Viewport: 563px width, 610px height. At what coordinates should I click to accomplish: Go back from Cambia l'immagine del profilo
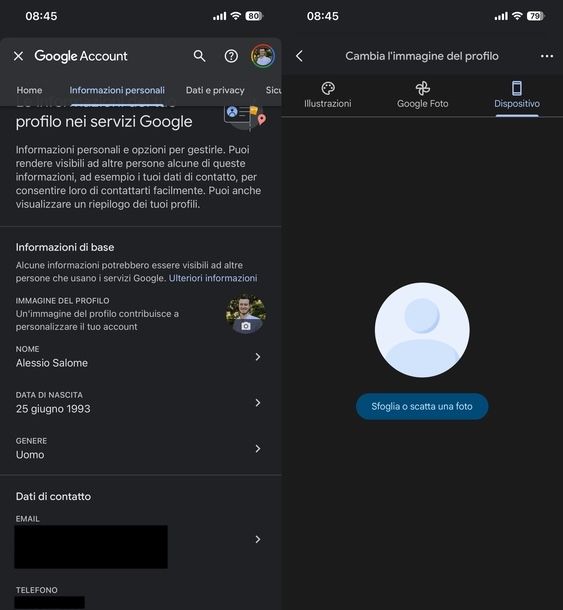(x=299, y=56)
